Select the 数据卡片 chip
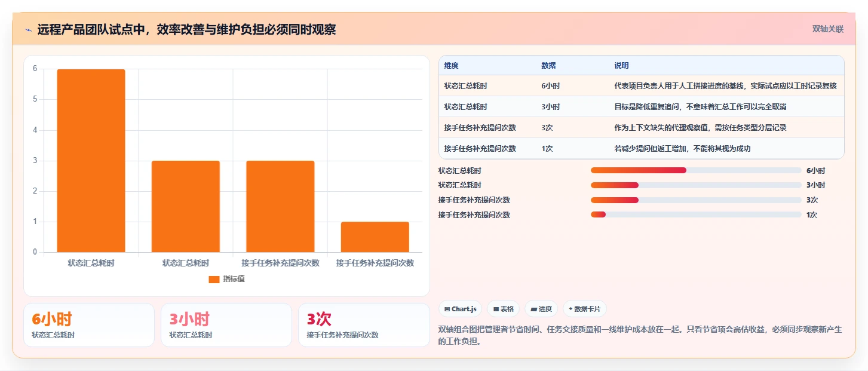Screen dimensions: 868x371 (585, 309)
